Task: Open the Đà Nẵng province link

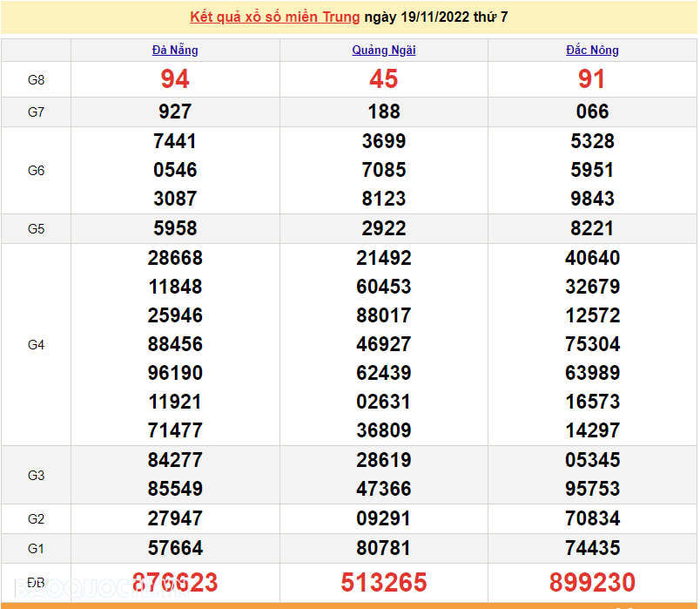Action: [x=175, y=51]
